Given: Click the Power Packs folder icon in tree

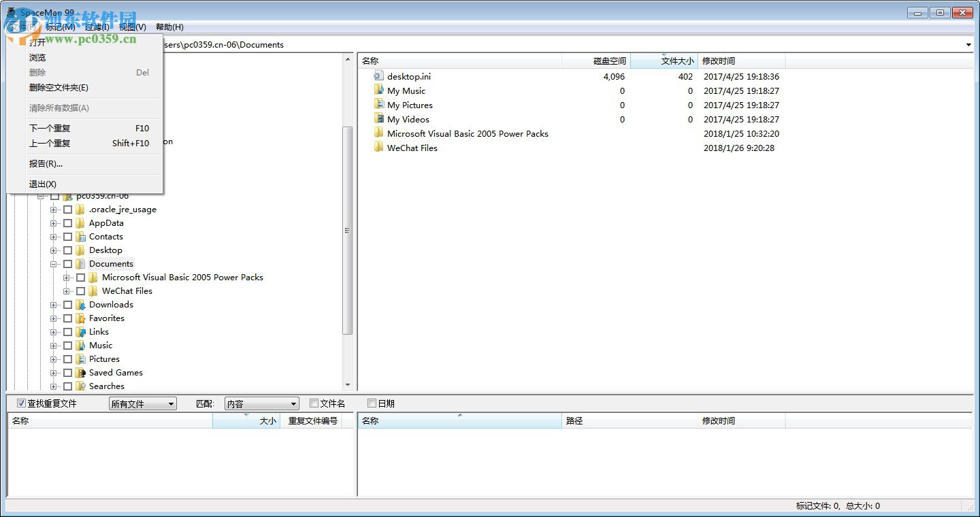Looking at the screenshot, I should pyautogui.click(x=93, y=278).
